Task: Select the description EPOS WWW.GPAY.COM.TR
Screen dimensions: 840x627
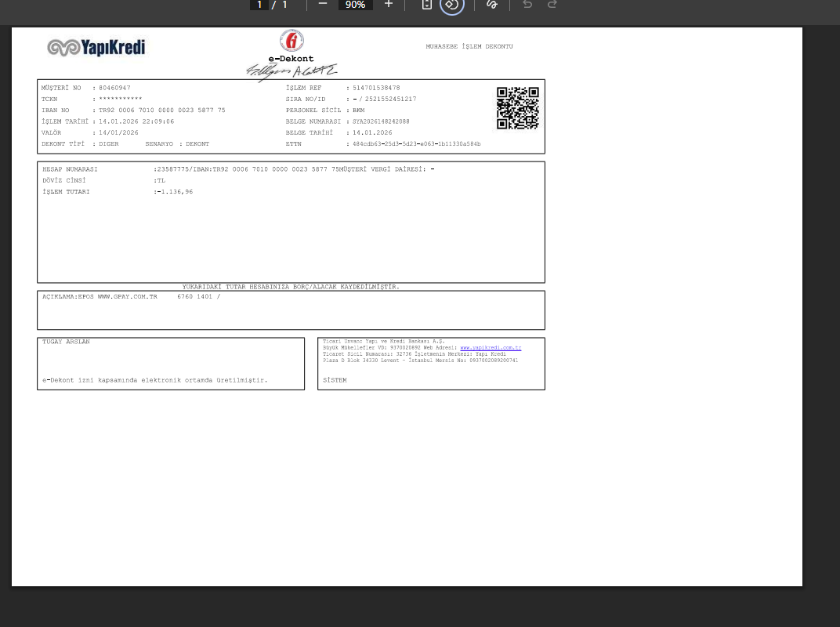Action: (x=118, y=297)
